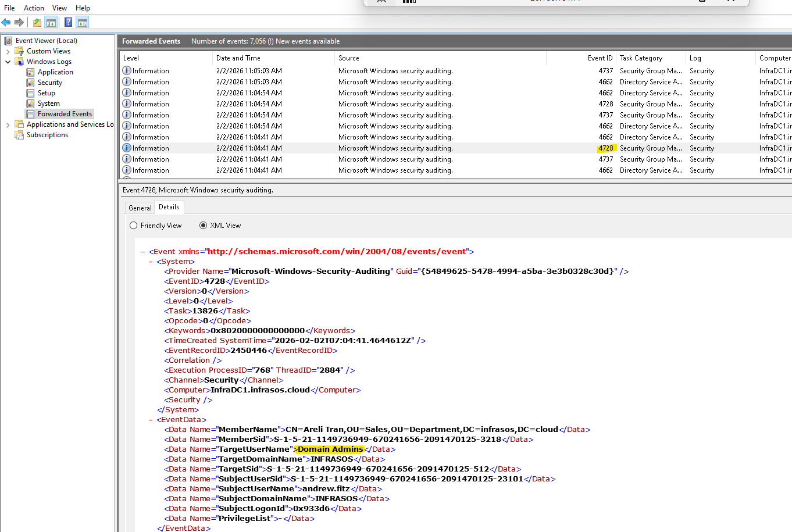Toggle Show/Hide Action Pane toolbar icon

click(x=83, y=23)
